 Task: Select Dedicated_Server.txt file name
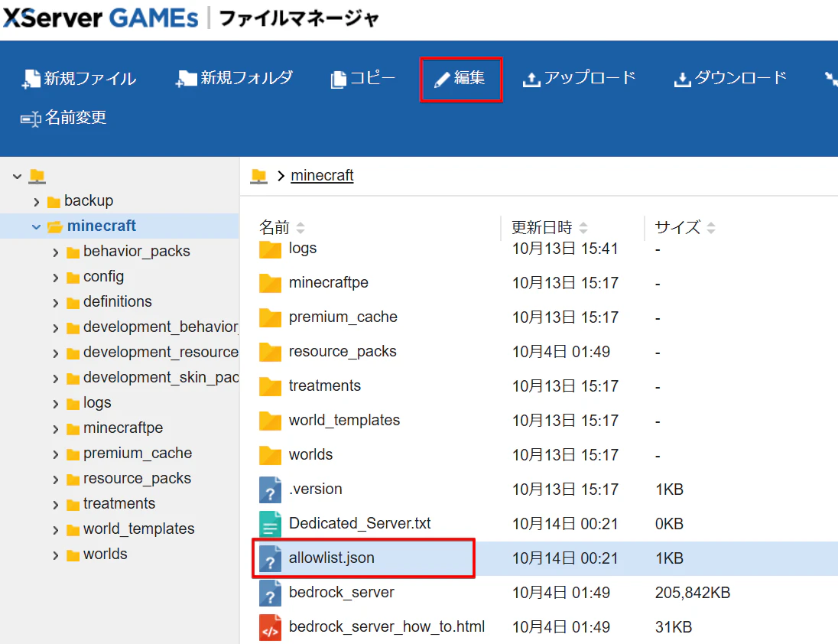tap(359, 523)
